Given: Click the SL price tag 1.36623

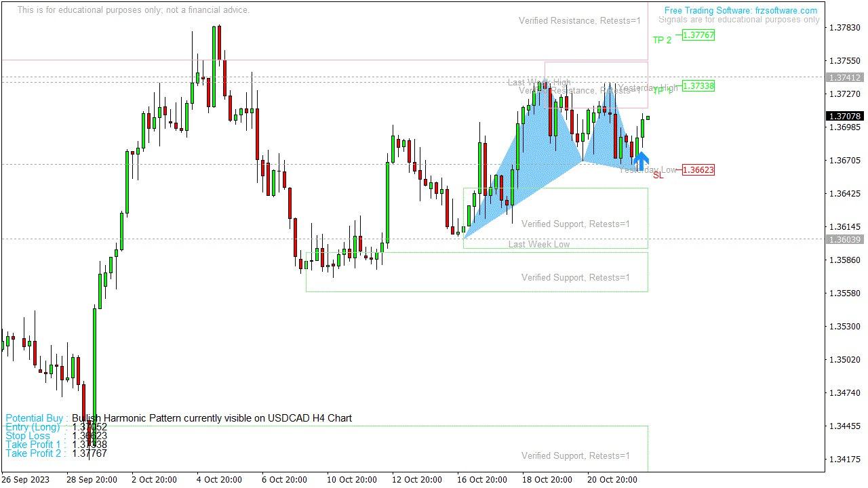Looking at the screenshot, I should point(698,169).
